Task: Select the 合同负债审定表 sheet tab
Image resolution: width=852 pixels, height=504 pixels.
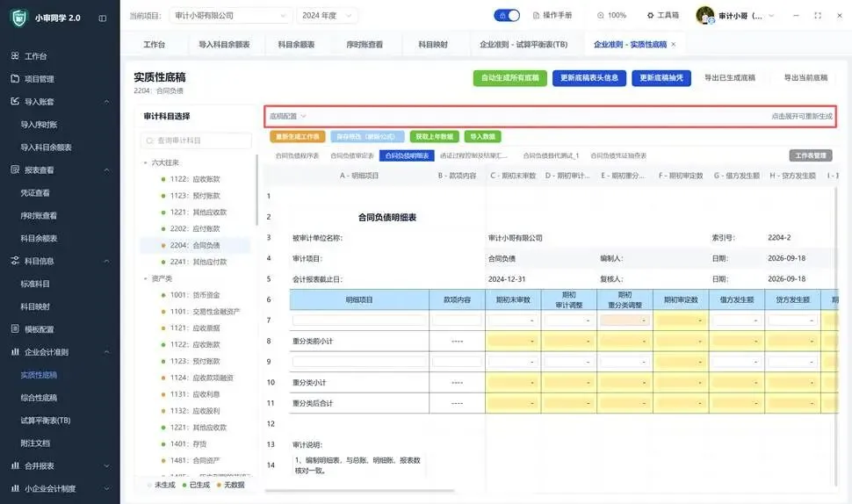Action: 352,156
